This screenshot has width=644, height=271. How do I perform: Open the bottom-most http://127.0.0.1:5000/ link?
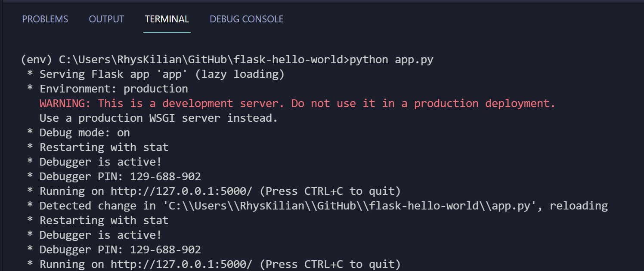[185, 264]
